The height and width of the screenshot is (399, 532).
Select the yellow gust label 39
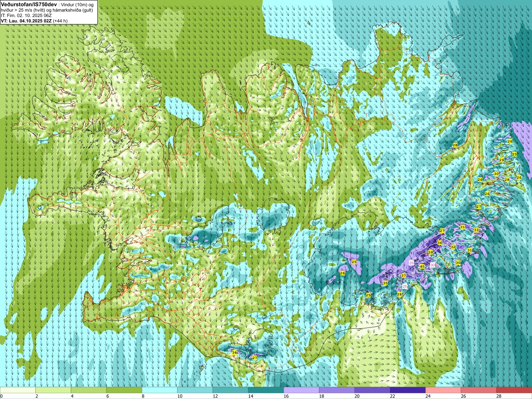tap(431, 252)
